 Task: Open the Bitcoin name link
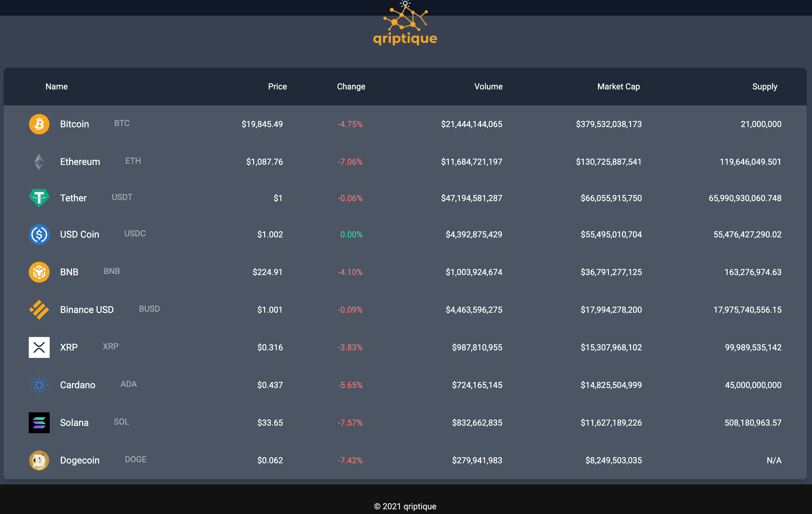point(75,124)
